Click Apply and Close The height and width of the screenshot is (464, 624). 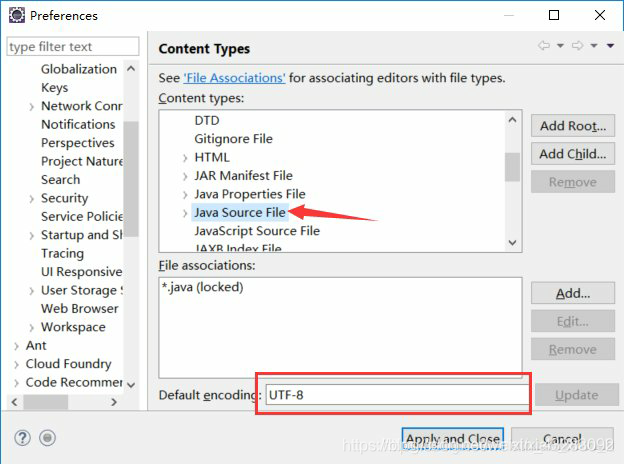tap(453, 439)
